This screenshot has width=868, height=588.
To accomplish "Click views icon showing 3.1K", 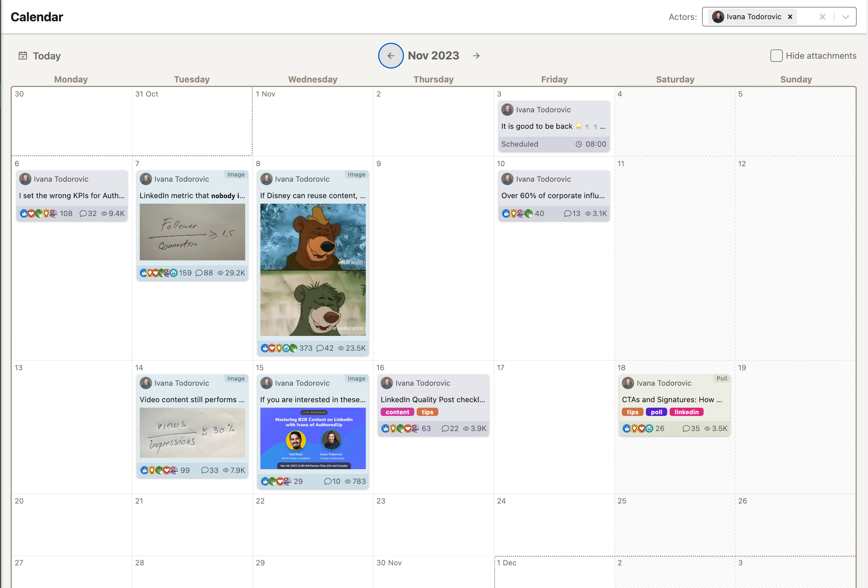I will pyautogui.click(x=588, y=214).
